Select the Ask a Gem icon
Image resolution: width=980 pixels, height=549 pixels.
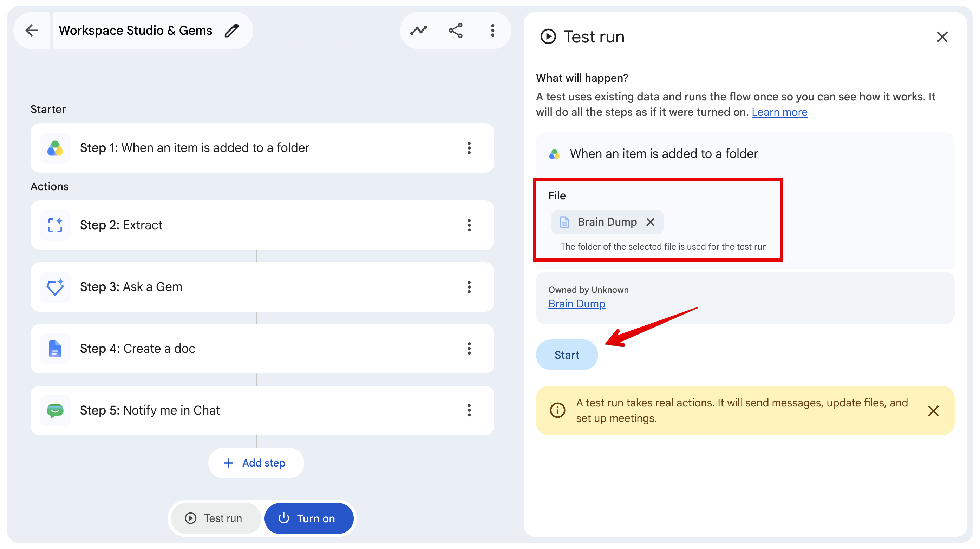55,287
